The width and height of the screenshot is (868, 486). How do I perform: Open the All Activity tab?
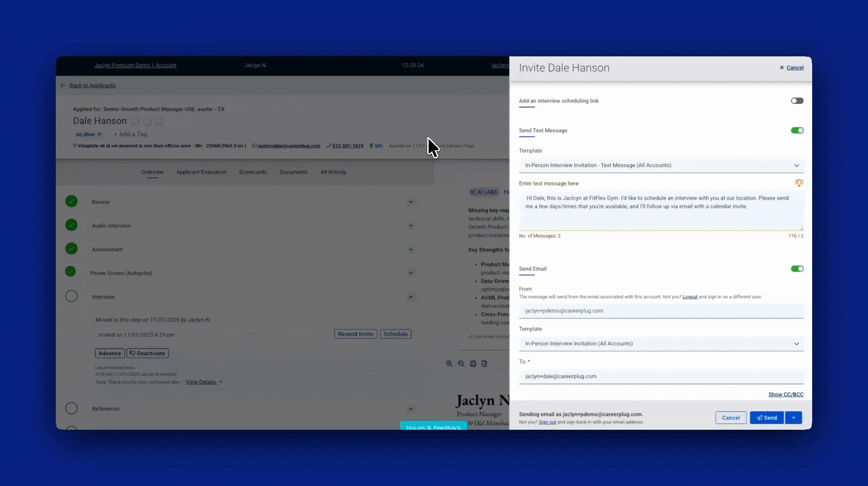point(333,172)
